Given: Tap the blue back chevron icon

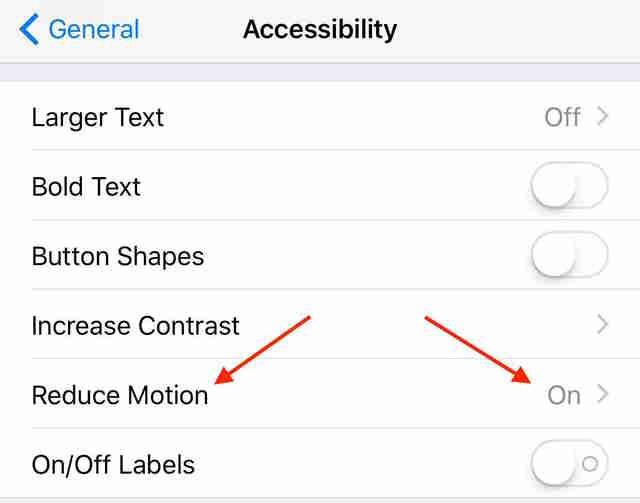Looking at the screenshot, I should [x=29, y=29].
